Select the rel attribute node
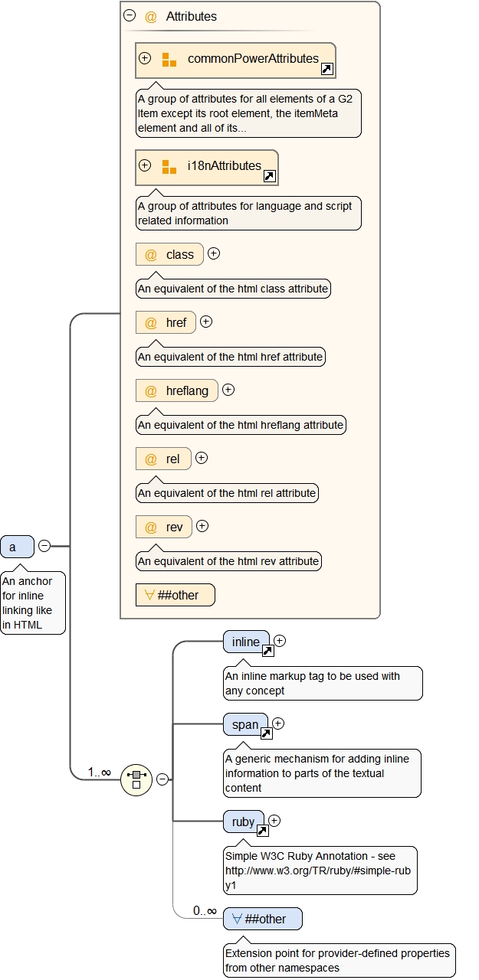 click(x=164, y=459)
